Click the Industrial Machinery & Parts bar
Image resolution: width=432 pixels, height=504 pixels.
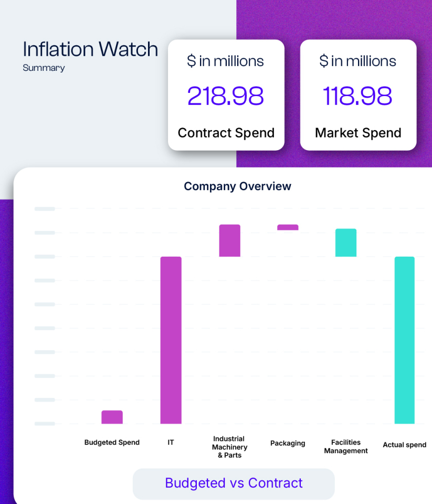click(229, 240)
